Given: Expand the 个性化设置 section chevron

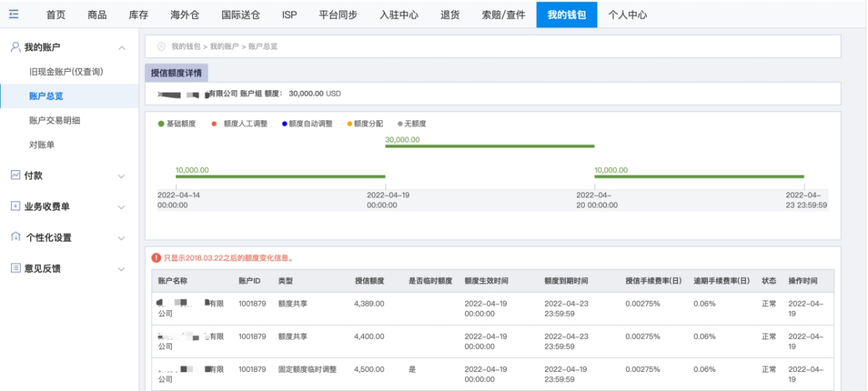Looking at the screenshot, I should tap(122, 238).
